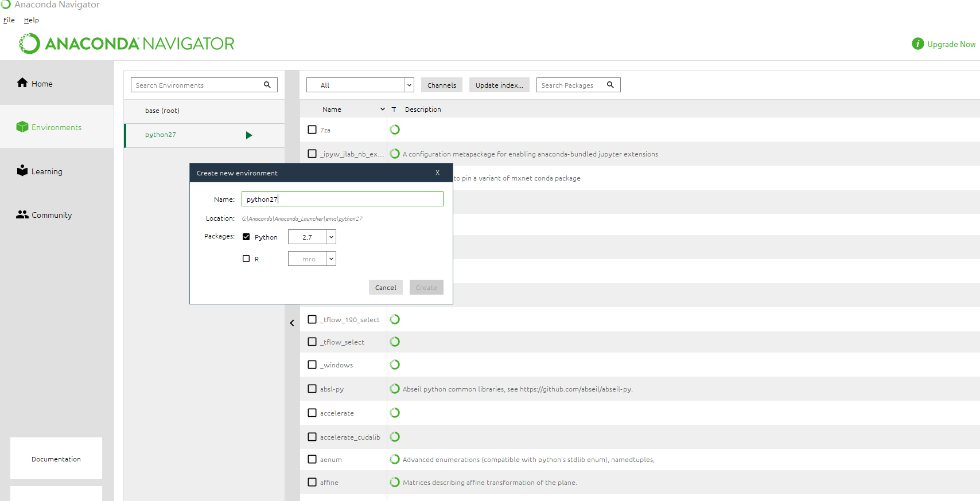Click the Upgrade Now info icon
The height and width of the screenshot is (501, 980).
coord(918,44)
